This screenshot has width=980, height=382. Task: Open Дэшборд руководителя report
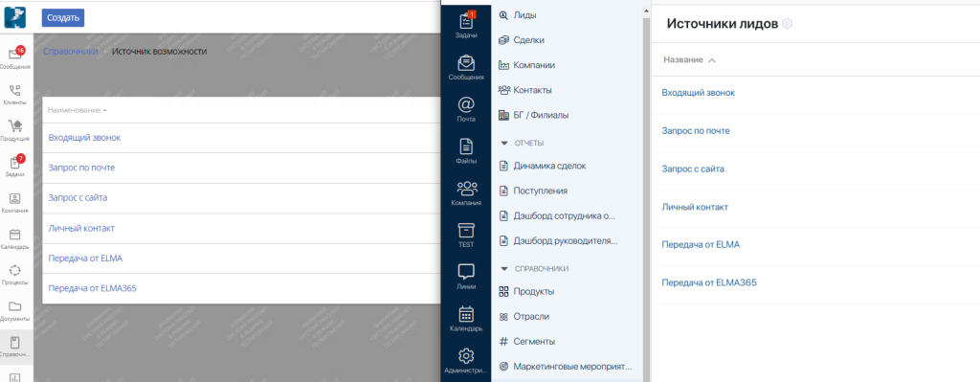[558, 240]
